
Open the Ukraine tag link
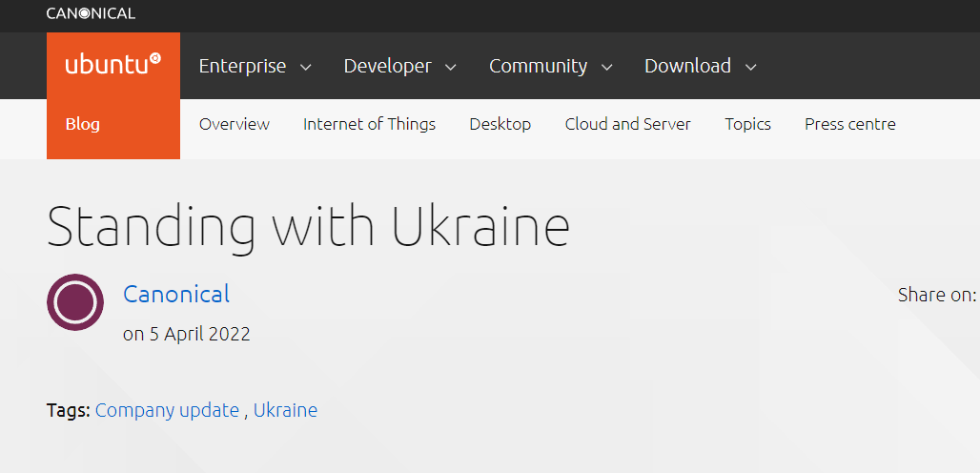[x=285, y=410]
